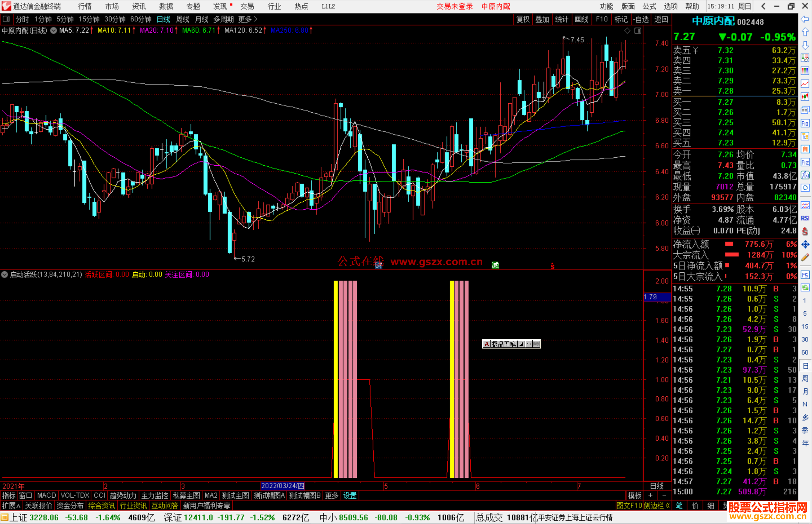Open the colored quote grid sidebar icon

805,71
